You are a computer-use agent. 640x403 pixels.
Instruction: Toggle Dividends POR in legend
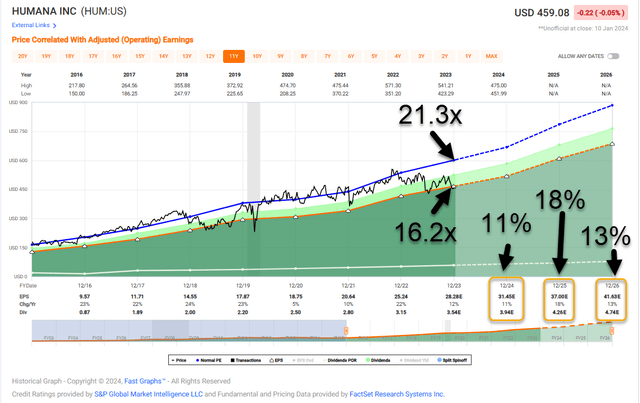340,360
